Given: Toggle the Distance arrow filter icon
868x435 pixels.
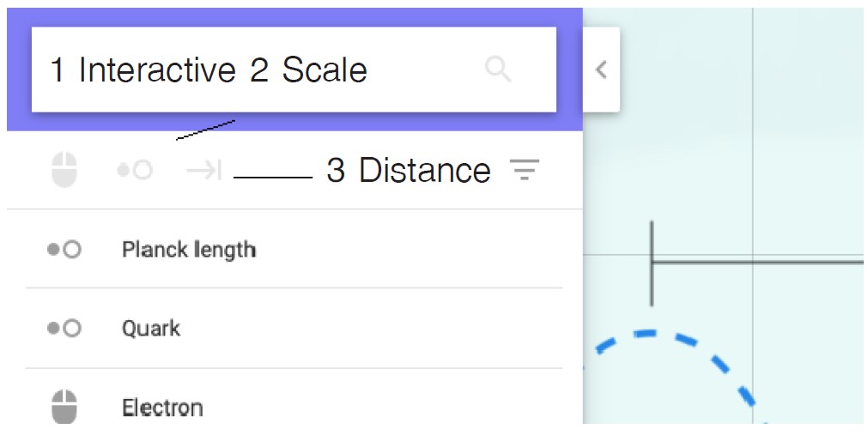Looking at the screenshot, I should click(x=204, y=171).
